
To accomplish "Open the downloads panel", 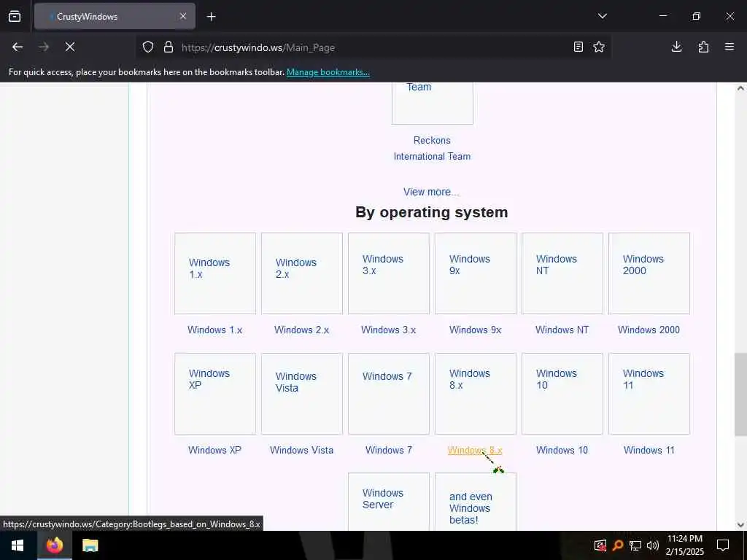I will [x=676, y=47].
